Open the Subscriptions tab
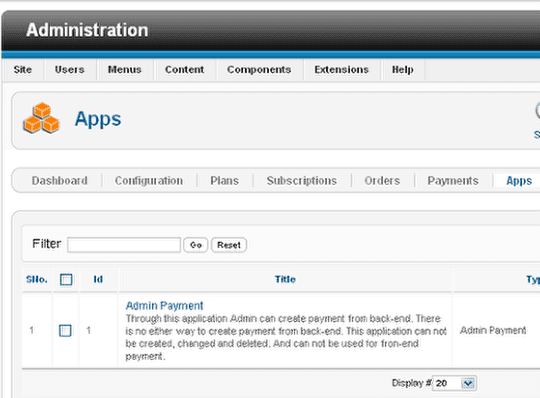Viewport: 540px width, 398px height. tap(302, 181)
